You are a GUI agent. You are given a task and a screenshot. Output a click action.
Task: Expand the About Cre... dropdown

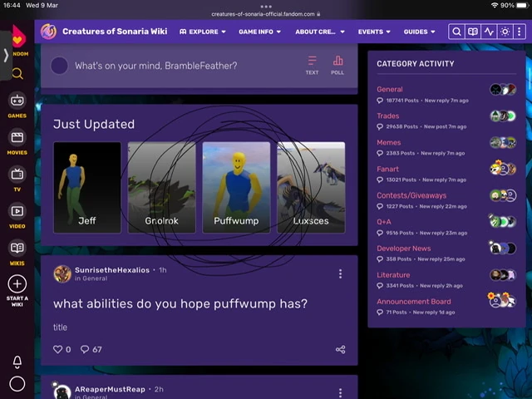[x=320, y=32]
